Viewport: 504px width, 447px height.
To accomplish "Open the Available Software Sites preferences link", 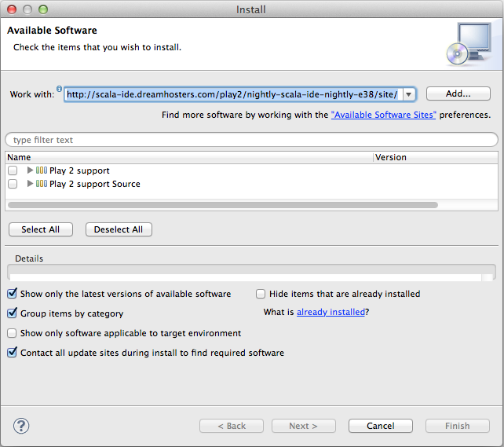I will (383, 115).
